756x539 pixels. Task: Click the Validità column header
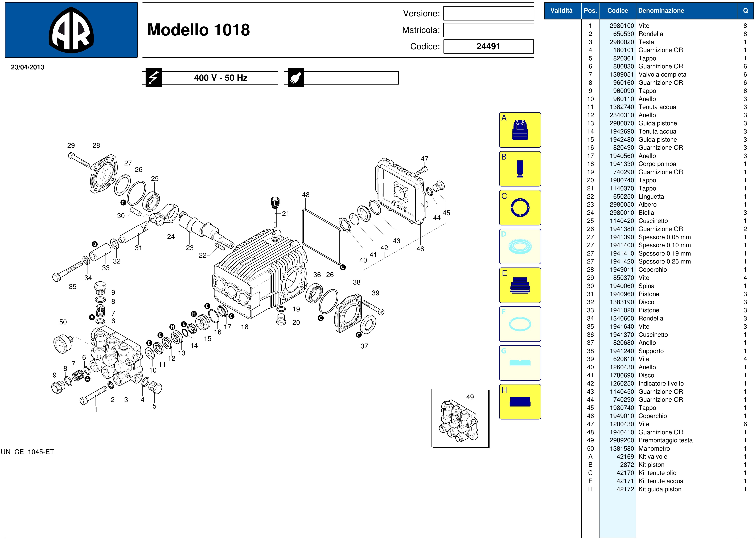(x=561, y=11)
